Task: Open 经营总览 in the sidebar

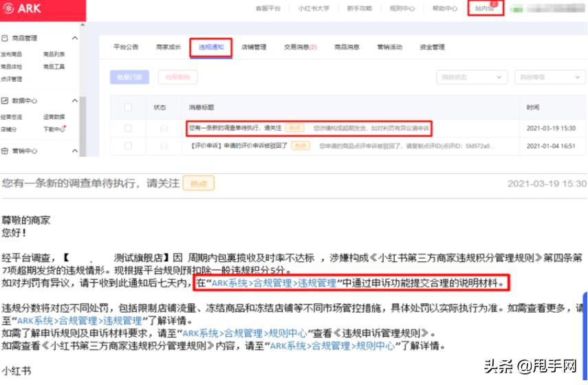Action: pyautogui.click(x=11, y=117)
